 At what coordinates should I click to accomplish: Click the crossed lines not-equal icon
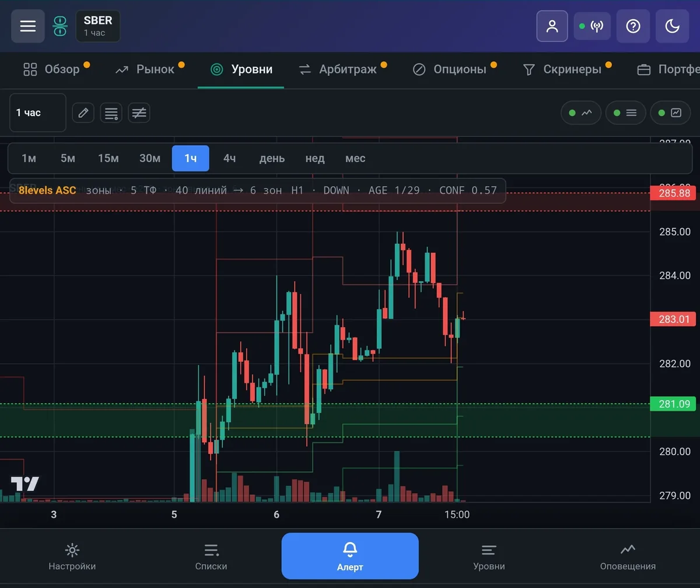[139, 113]
